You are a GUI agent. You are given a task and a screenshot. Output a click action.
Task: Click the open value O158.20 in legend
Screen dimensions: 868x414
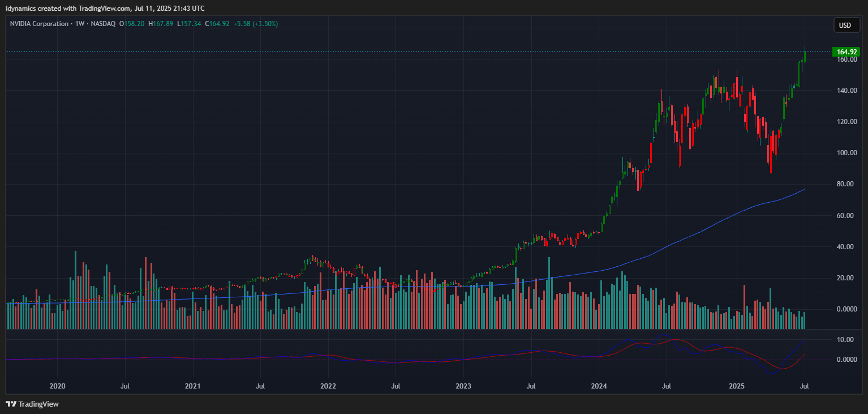(131, 24)
